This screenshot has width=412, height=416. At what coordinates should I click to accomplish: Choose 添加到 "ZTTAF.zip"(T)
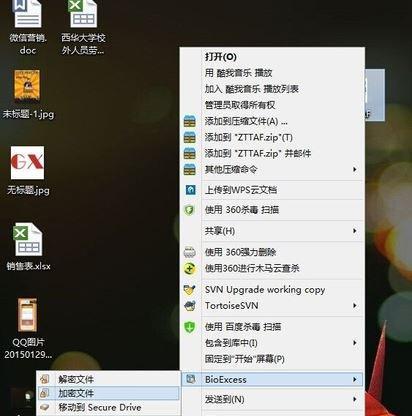pos(249,137)
